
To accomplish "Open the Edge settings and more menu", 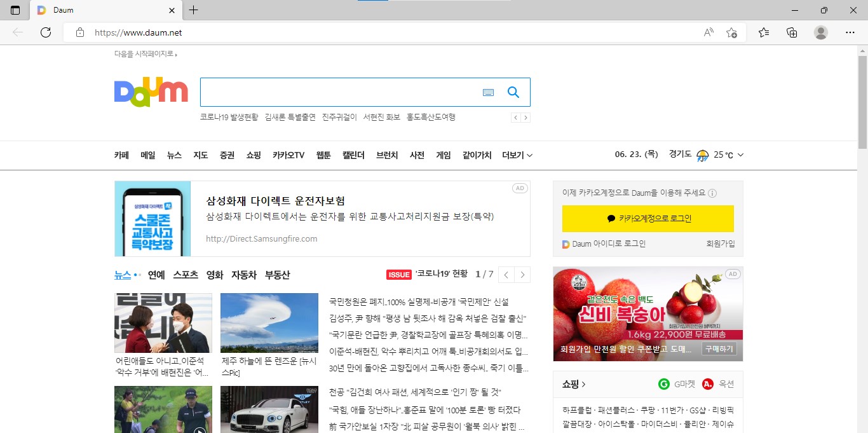I will pyautogui.click(x=850, y=32).
